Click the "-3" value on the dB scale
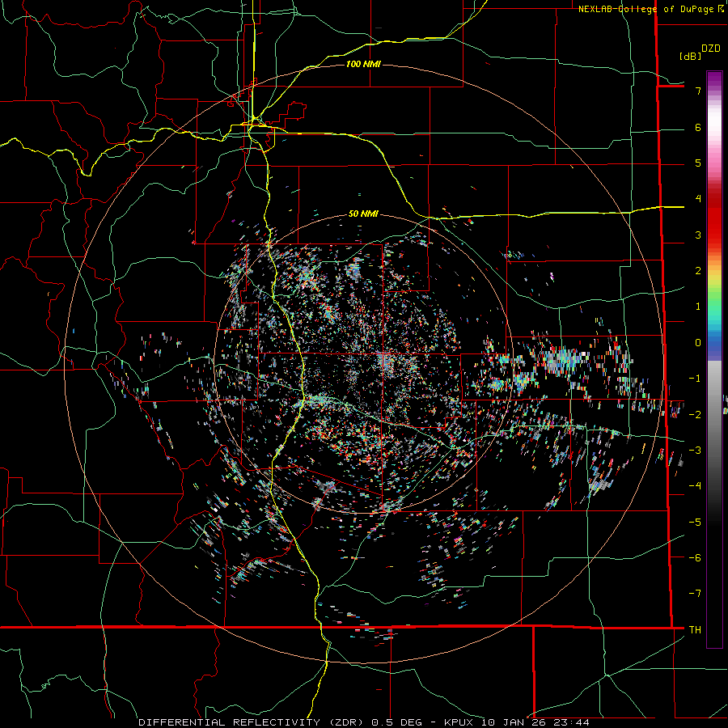Viewport: 728px width, 728px height. pos(695,450)
